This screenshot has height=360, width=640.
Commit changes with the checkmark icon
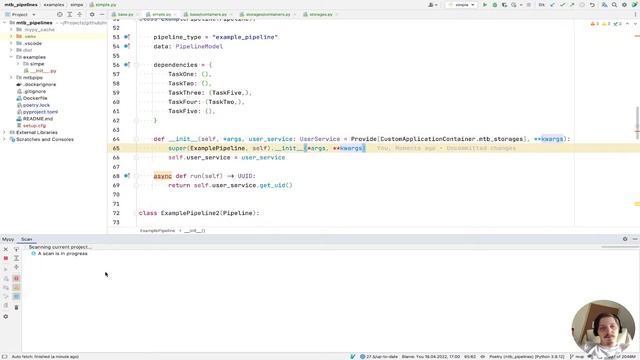coord(562,5)
